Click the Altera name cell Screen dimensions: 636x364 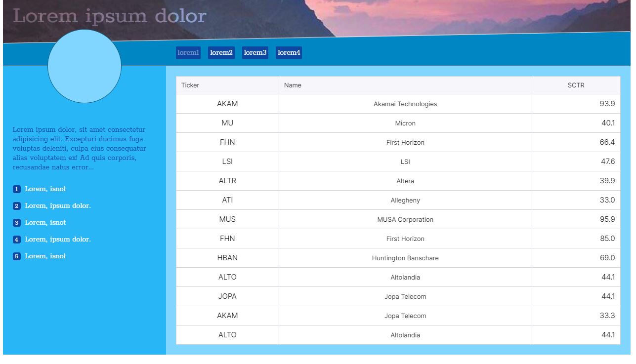405,181
